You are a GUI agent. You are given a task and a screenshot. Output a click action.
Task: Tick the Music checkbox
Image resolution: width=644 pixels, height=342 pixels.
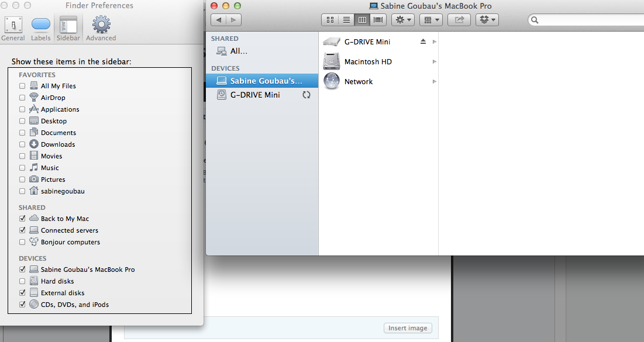[x=22, y=168]
